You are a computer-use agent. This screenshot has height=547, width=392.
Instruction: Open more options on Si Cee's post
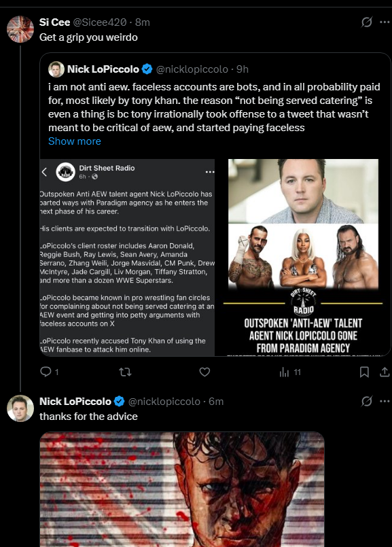pyautogui.click(x=385, y=22)
